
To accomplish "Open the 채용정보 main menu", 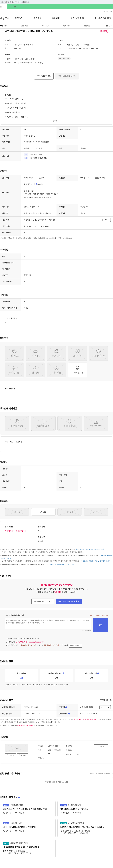I will point(19,18).
